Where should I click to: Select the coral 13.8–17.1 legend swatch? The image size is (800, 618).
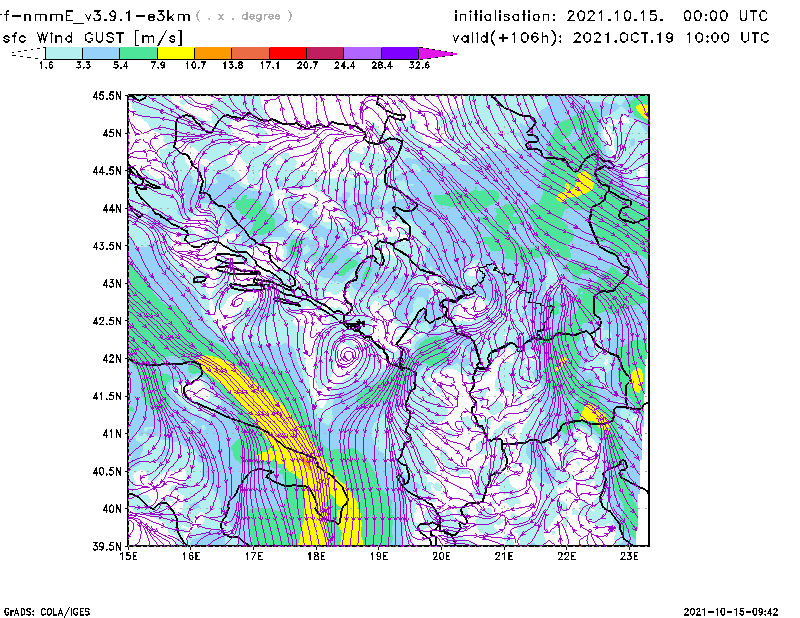tap(251, 53)
